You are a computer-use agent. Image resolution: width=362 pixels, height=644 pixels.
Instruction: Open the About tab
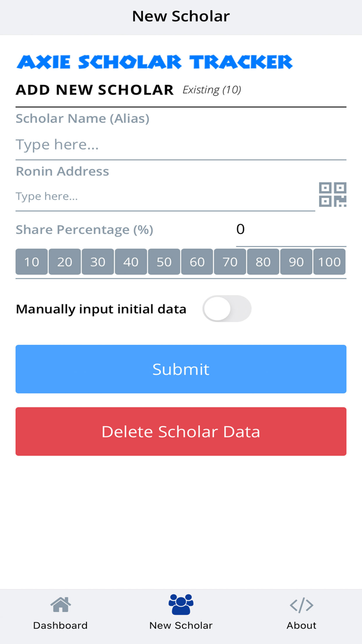pyautogui.click(x=301, y=614)
